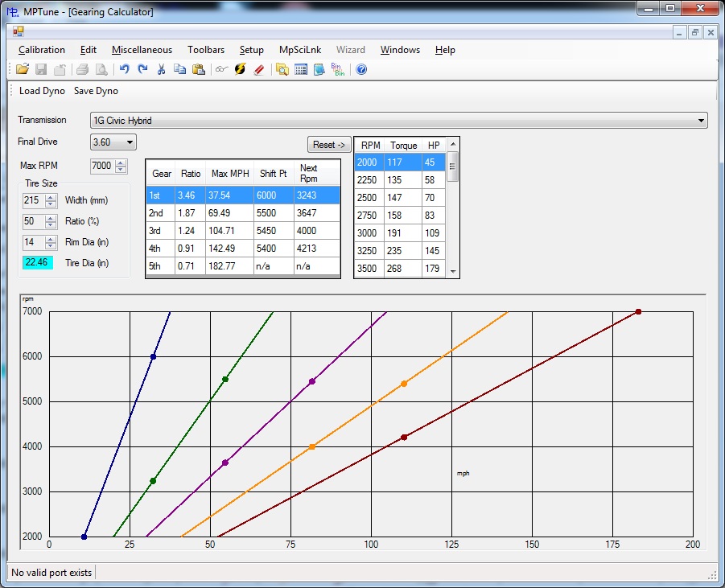Click Load Dyno

pyautogui.click(x=42, y=91)
